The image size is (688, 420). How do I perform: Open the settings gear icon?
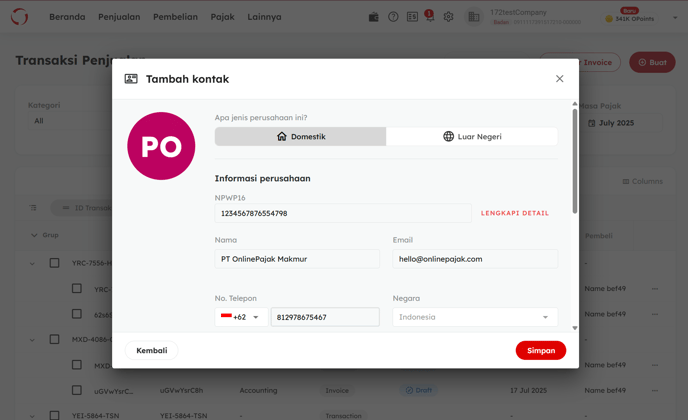click(x=448, y=17)
